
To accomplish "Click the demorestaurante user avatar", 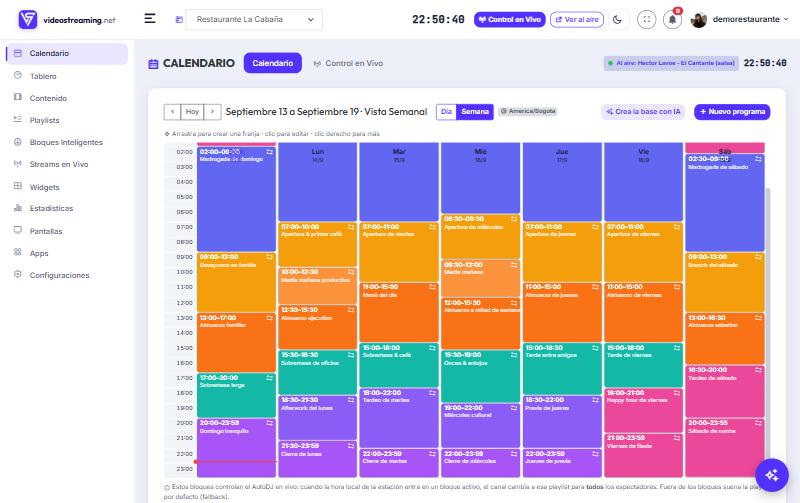I will (698, 19).
